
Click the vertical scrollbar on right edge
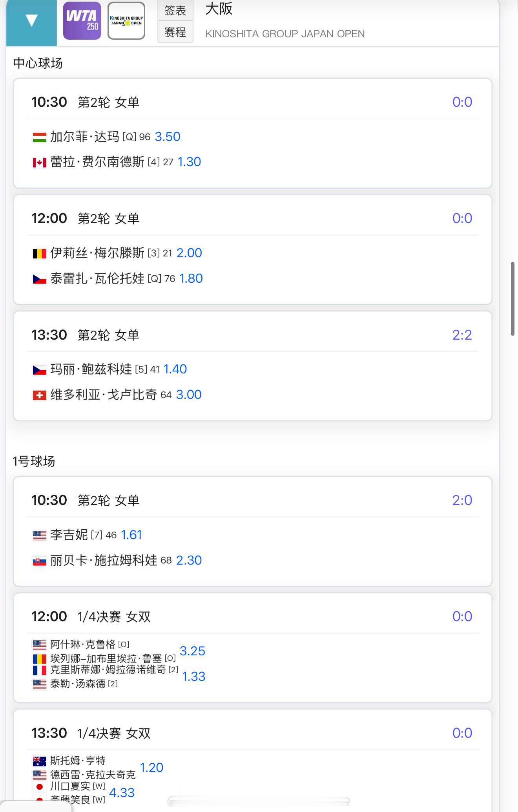tap(513, 299)
